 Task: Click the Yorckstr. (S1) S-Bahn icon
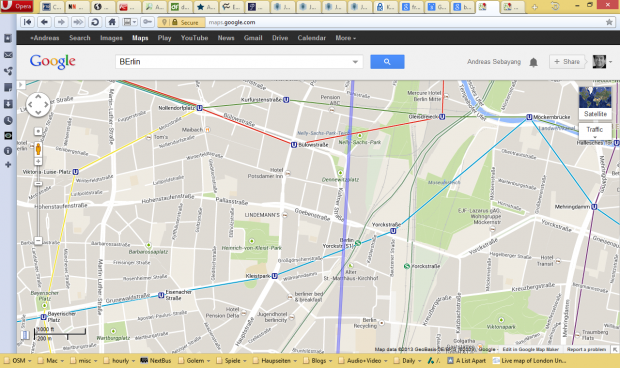pyautogui.click(x=358, y=243)
